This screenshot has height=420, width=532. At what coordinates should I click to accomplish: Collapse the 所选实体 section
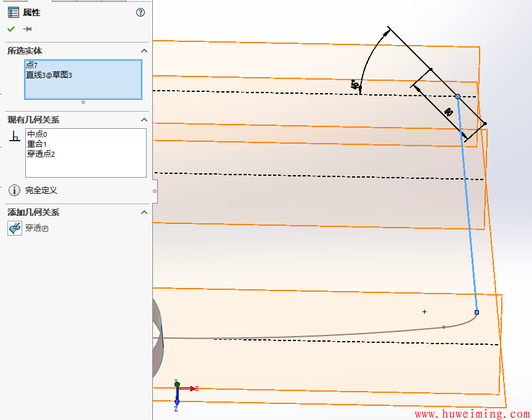[x=144, y=51]
